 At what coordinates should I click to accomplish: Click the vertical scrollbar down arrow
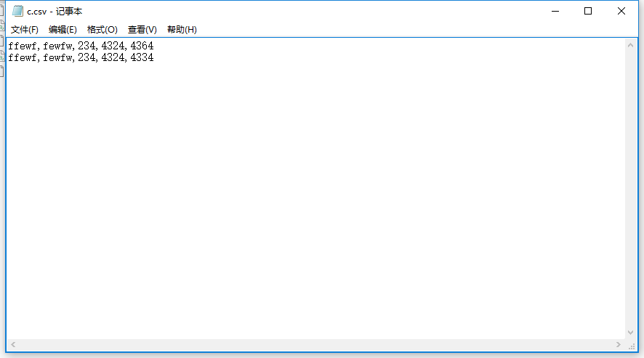(x=630, y=333)
